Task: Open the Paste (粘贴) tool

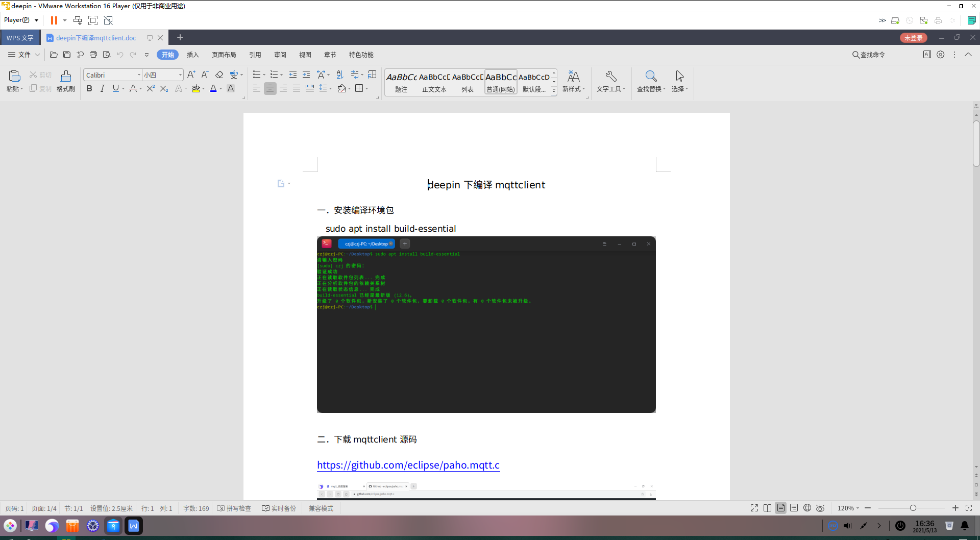Action: tap(15, 81)
